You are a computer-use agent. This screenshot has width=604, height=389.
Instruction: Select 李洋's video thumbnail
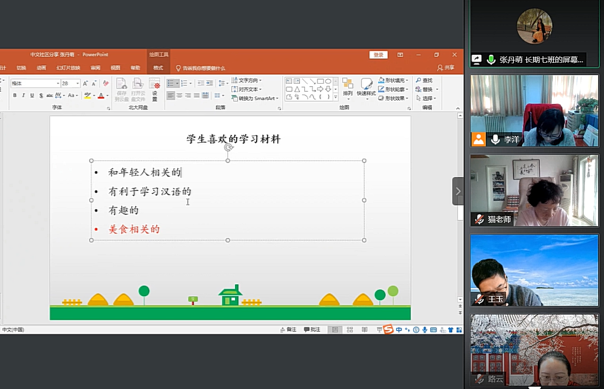(x=534, y=111)
